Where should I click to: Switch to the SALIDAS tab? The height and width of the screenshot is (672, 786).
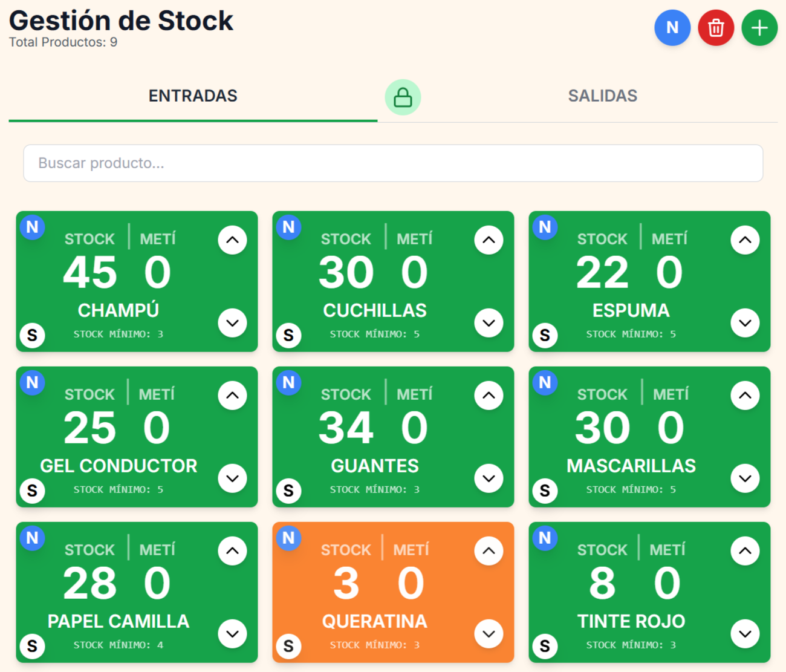[602, 96]
